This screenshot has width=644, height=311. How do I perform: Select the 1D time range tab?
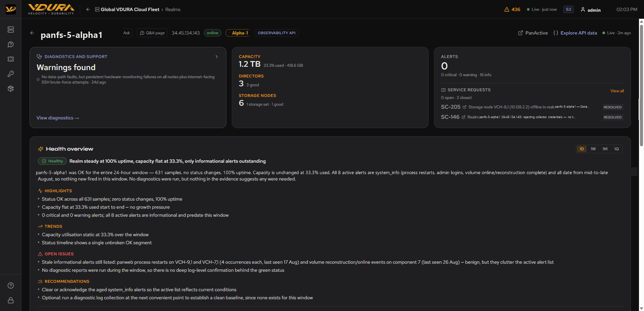pos(582,149)
